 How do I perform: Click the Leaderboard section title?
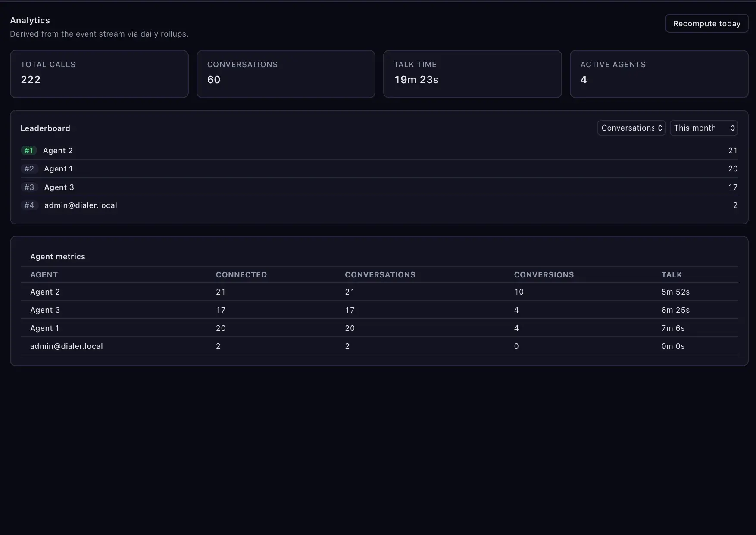pos(45,128)
